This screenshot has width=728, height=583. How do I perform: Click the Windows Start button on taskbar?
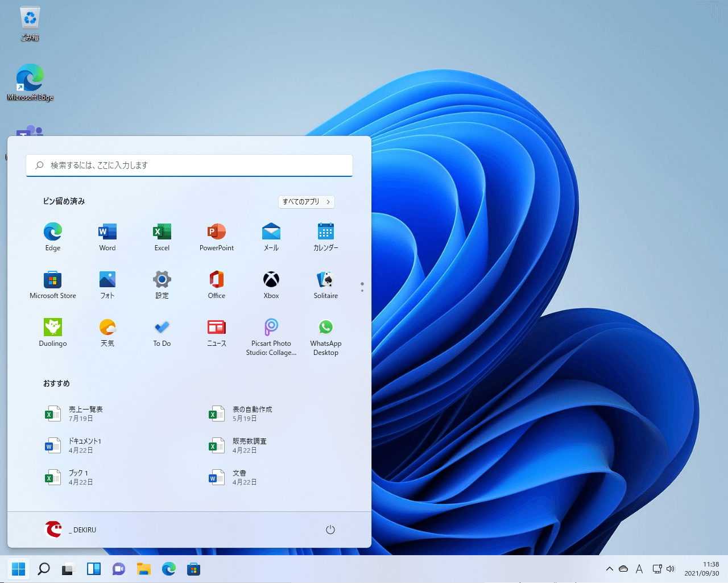tap(19, 569)
